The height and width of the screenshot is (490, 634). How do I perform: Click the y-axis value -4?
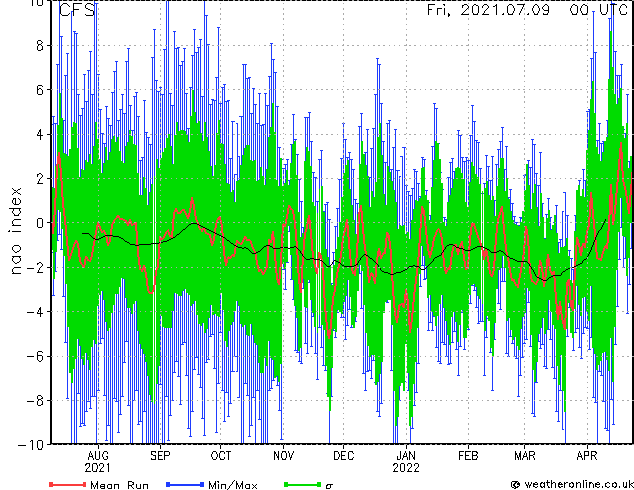click(35, 312)
